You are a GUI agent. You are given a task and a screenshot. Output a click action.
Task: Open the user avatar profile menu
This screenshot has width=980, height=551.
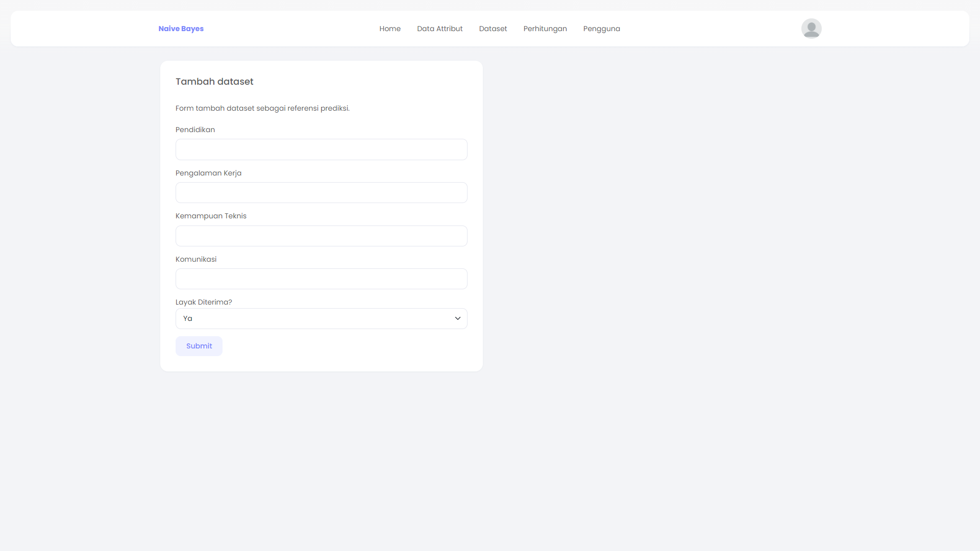[x=811, y=29]
